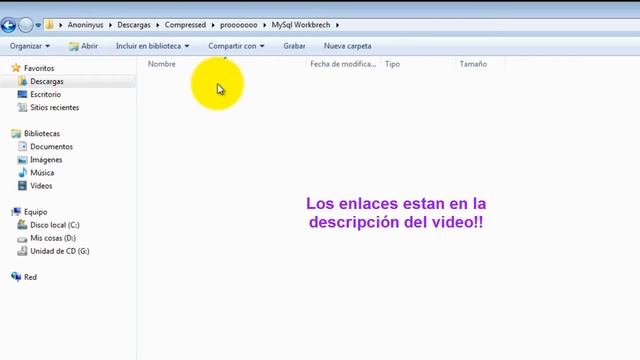Click the greyed Forward navigation arrow
Image resolution: width=640 pixels, height=360 pixels.
(x=25, y=25)
